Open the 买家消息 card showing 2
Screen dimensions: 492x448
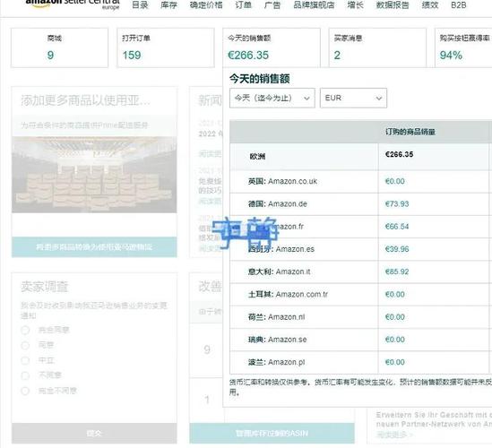point(377,47)
